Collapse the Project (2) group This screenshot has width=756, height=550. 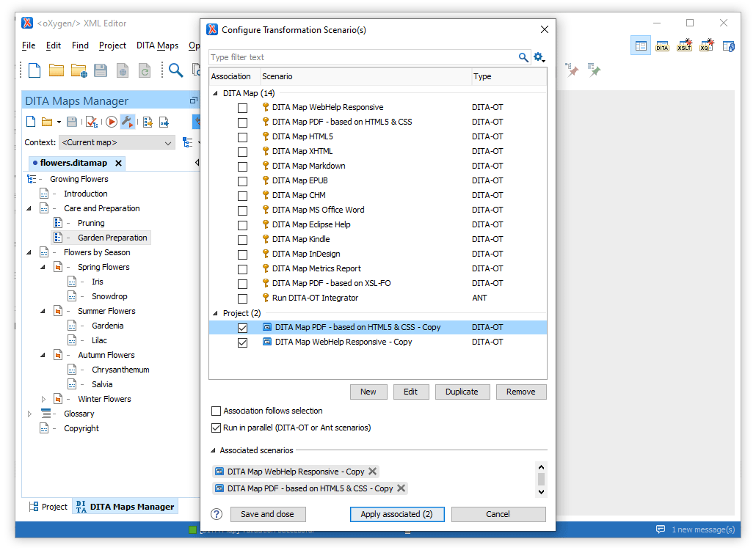click(x=215, y=314)
